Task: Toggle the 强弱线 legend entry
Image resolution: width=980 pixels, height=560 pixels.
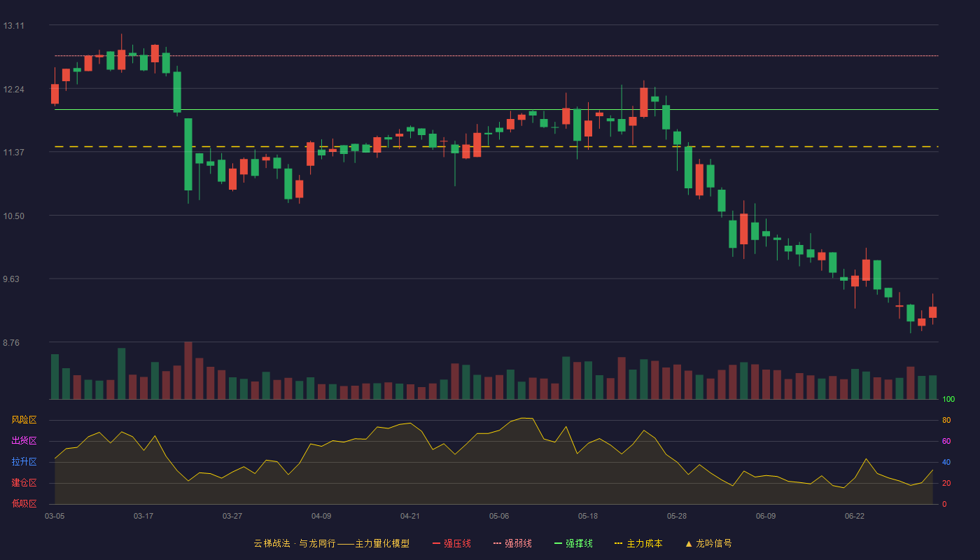Action: (x=512, y=543)
